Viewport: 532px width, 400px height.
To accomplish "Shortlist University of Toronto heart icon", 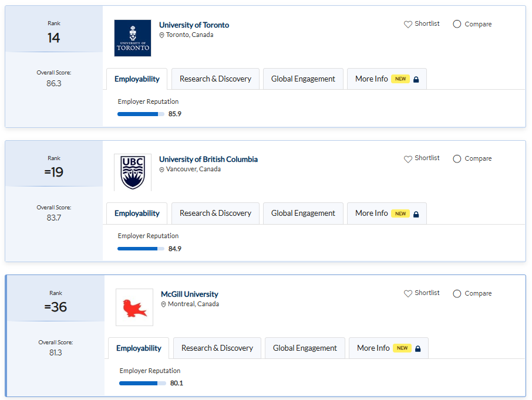I will click(x=408, y=24).
